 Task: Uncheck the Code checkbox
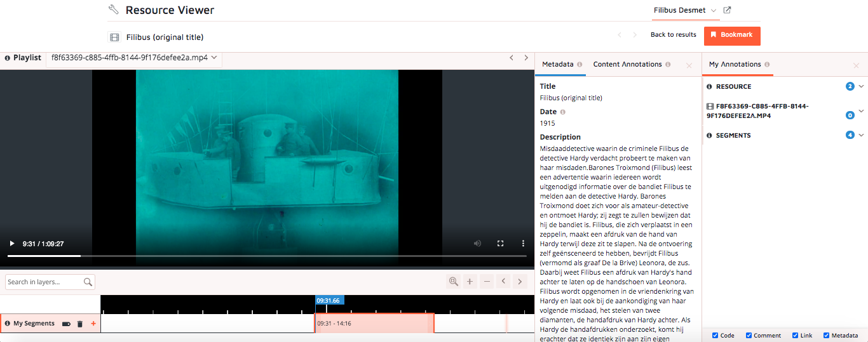point(715,336)
